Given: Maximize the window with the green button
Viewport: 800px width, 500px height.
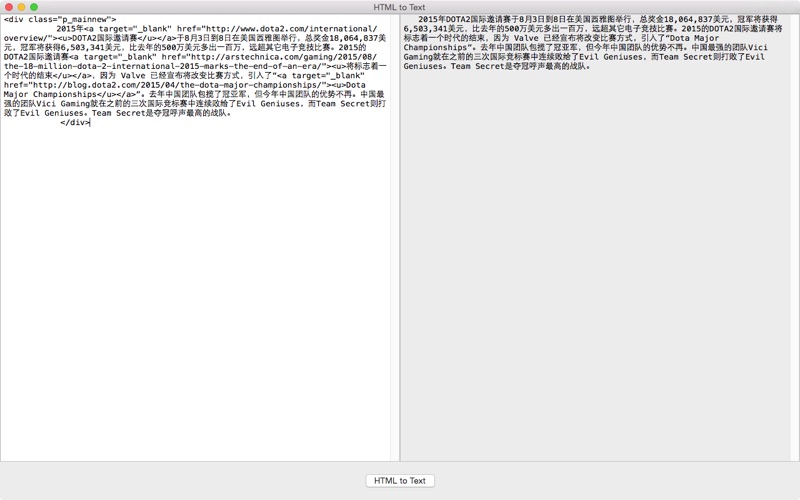Looking at the screenshot, I should (x=34, y=7).
